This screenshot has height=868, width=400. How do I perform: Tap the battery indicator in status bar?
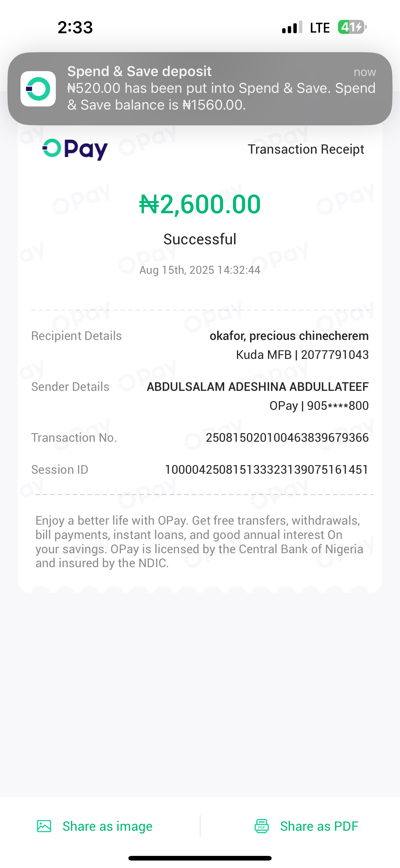pyautogui.click(x=352, y=27)
